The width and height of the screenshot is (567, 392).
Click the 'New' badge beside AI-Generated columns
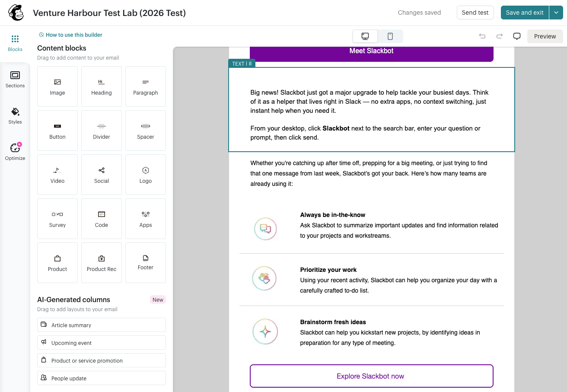[158, 300]
